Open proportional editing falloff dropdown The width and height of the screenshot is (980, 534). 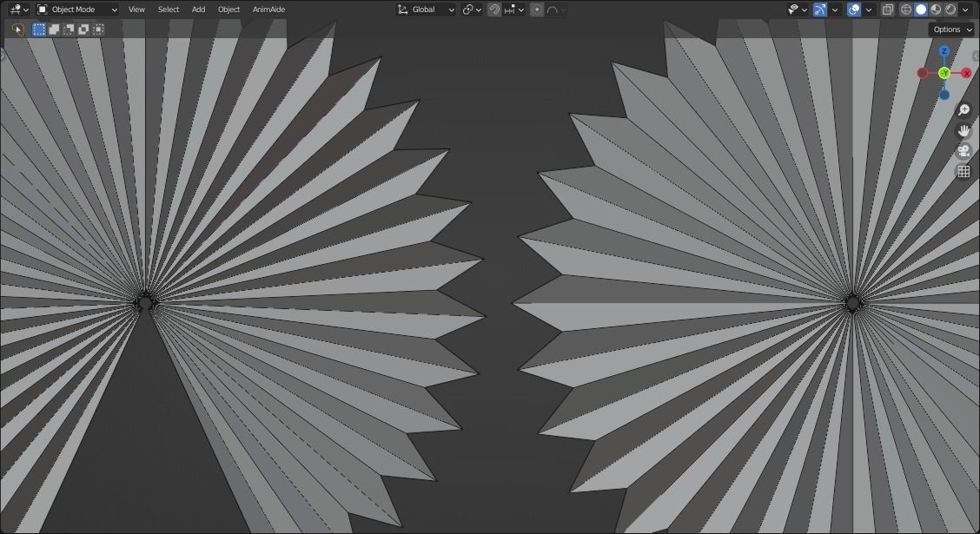pyautogui.click(x=556, y=10)
